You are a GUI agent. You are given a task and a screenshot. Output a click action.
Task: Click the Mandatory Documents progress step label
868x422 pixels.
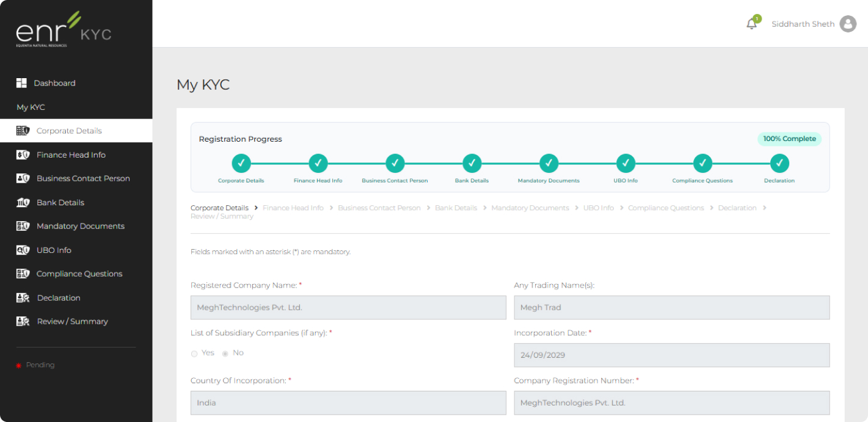pos(549,181)
